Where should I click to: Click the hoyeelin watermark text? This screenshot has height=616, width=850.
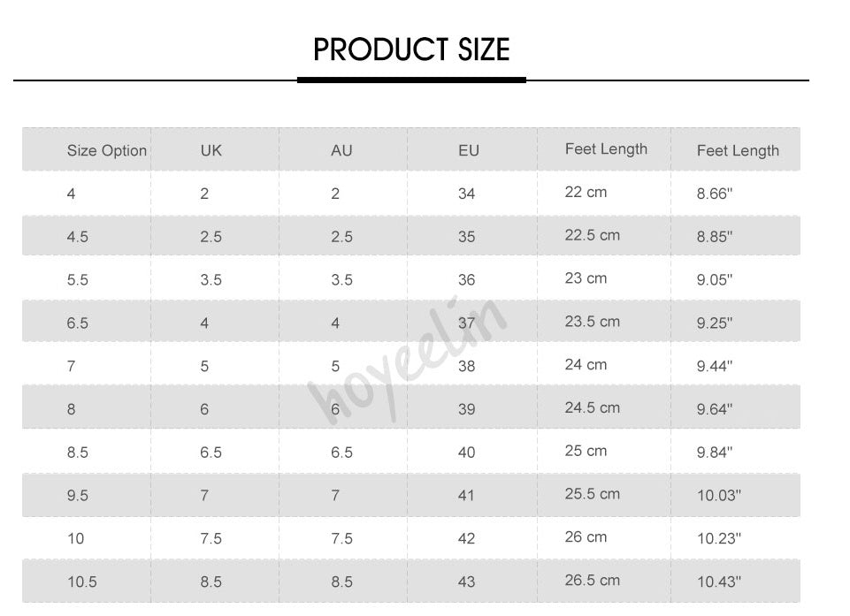pos(407,361)
